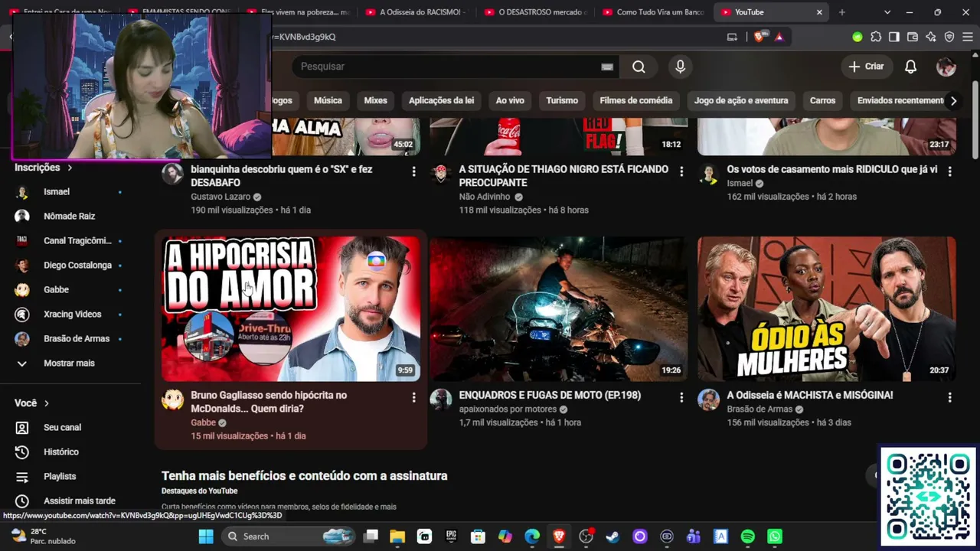Select the Ao vivo category chip
The image size is (980, 551).
pyautogui.click(x=510, y=100)
